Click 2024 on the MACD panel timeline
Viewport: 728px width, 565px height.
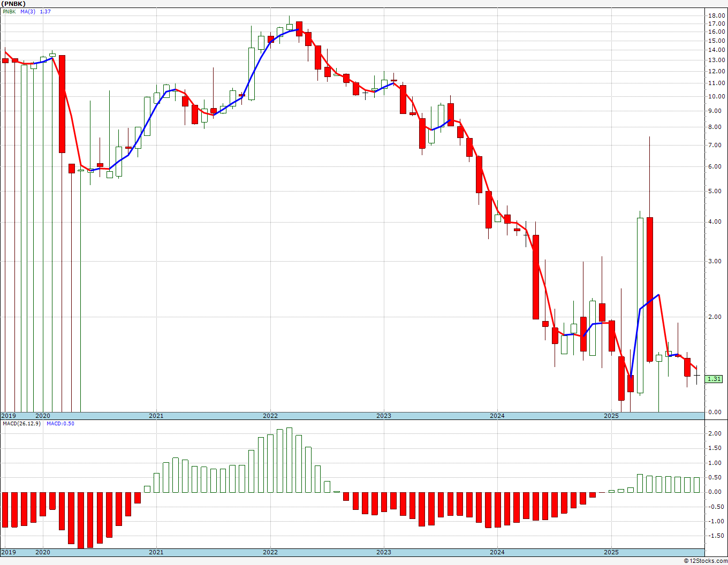point(497,552)
